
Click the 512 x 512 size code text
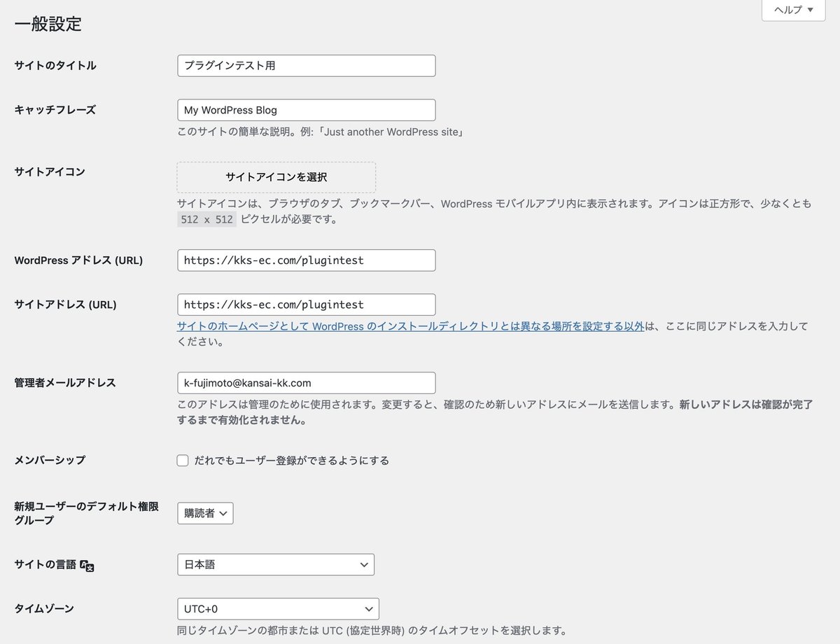click(206, 219)
